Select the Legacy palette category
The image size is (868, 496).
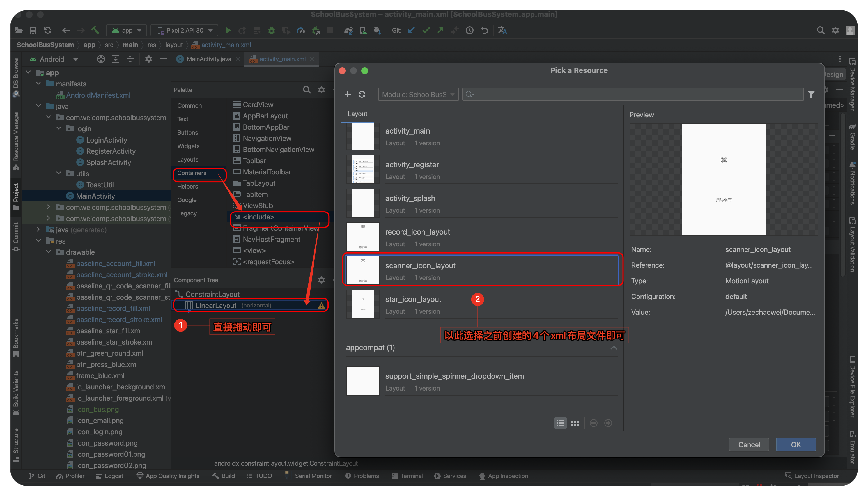point(187,213)
